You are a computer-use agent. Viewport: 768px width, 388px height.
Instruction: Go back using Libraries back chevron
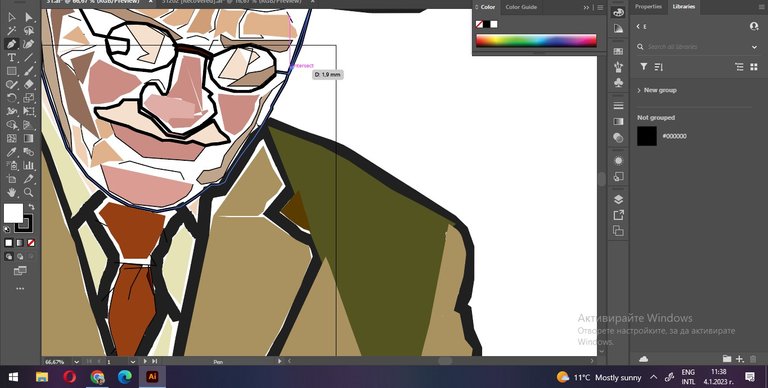point(639,26)
